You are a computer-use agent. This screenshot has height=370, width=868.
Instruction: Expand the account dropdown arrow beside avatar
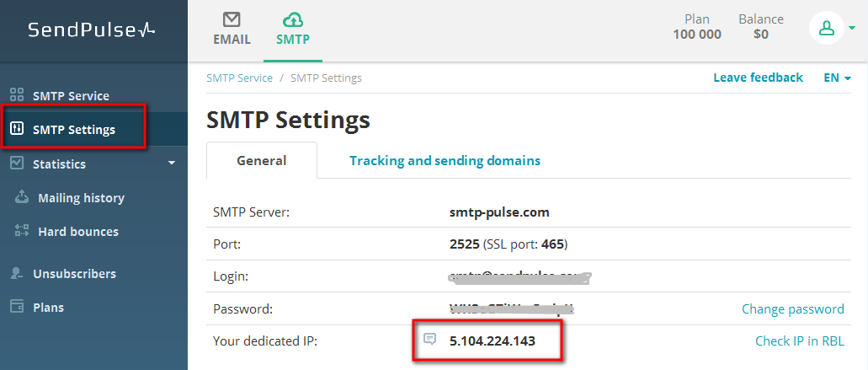click(851, 27)
